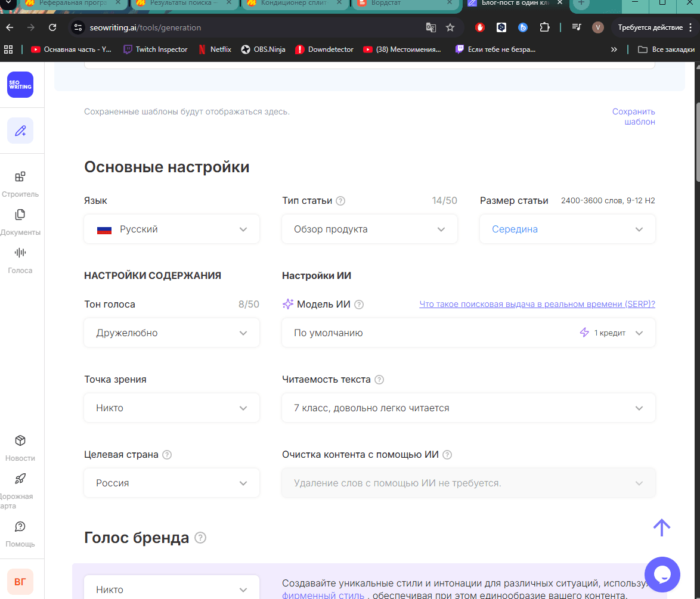Click the scroll-to-top arrow icon
The width and height of the screenshot is (700, 599).
(662, 527)
